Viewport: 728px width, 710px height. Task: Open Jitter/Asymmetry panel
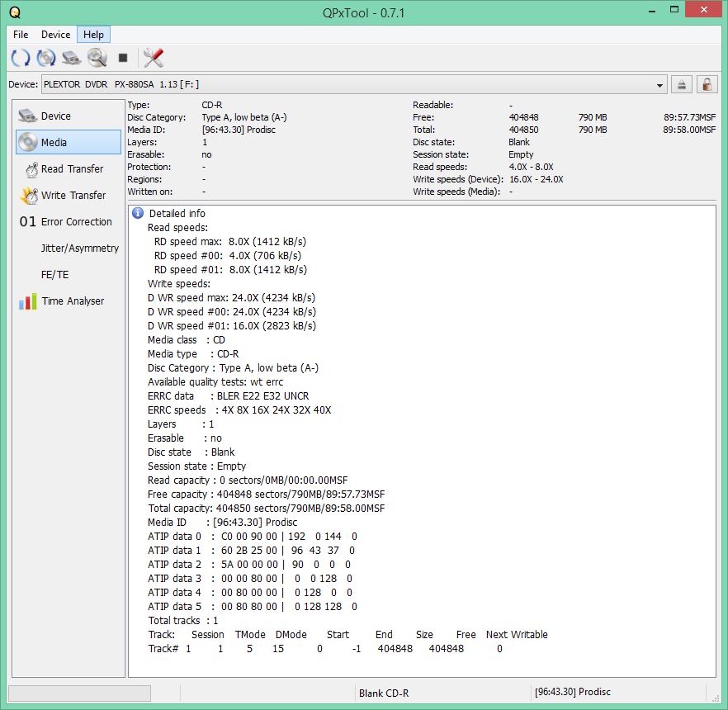(x=69, y=248)
